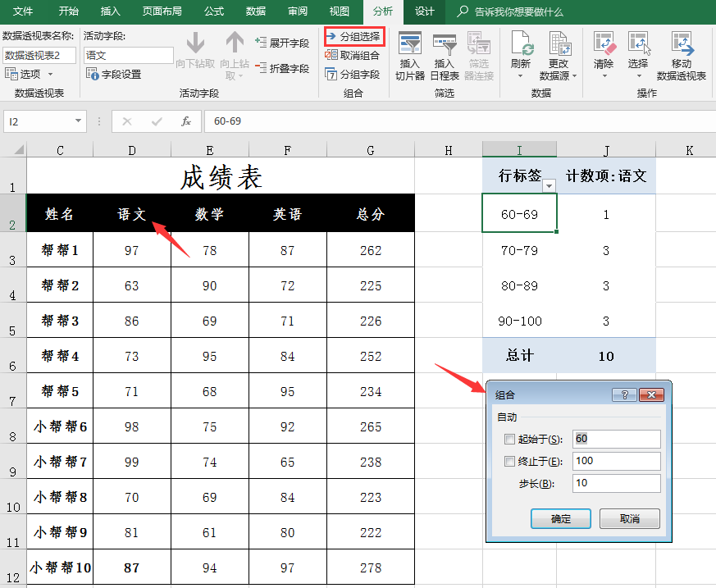Refresh the pivot table (刷新)

click(x=520, y=55)
